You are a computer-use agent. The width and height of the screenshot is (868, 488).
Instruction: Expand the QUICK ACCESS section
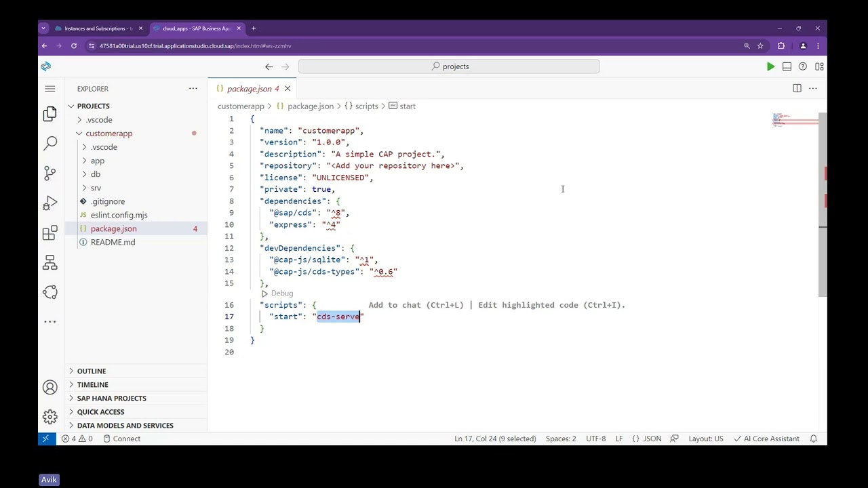click(101, 411)
